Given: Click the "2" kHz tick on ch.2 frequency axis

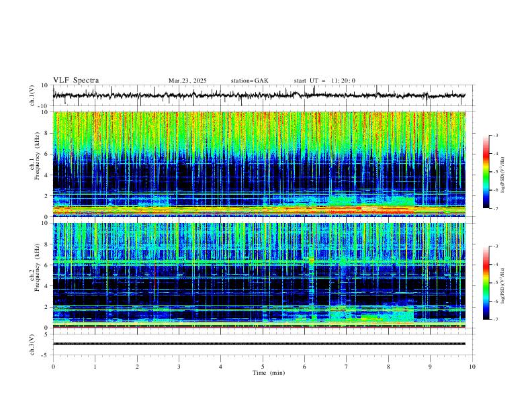Looking at the screenshot, I should [47, 307].
